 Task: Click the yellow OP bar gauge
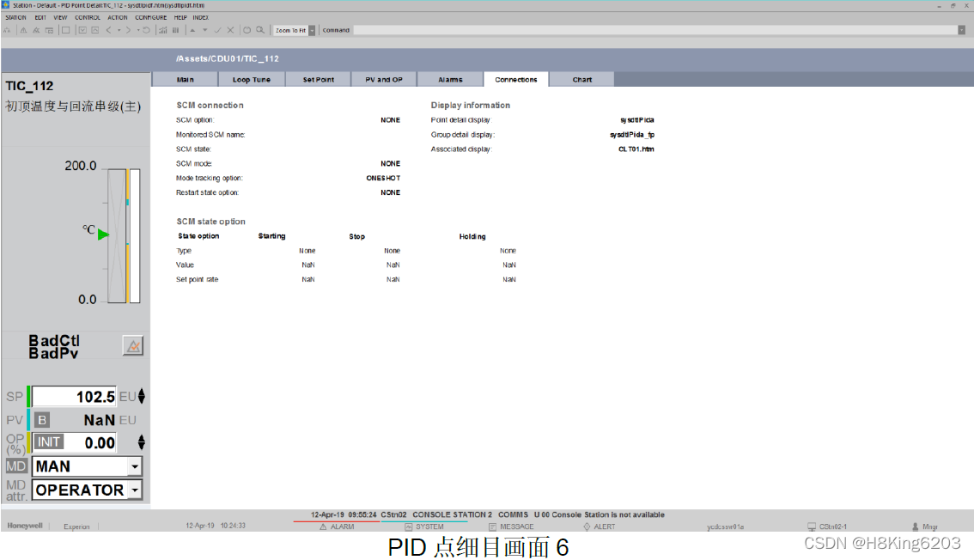128,236
